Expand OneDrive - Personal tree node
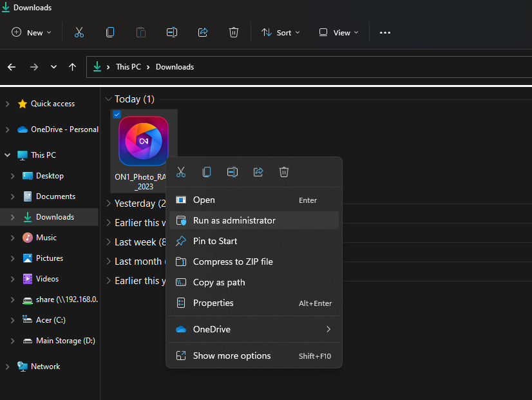This screenshot has width=532, height=400. tap(8, 129)
